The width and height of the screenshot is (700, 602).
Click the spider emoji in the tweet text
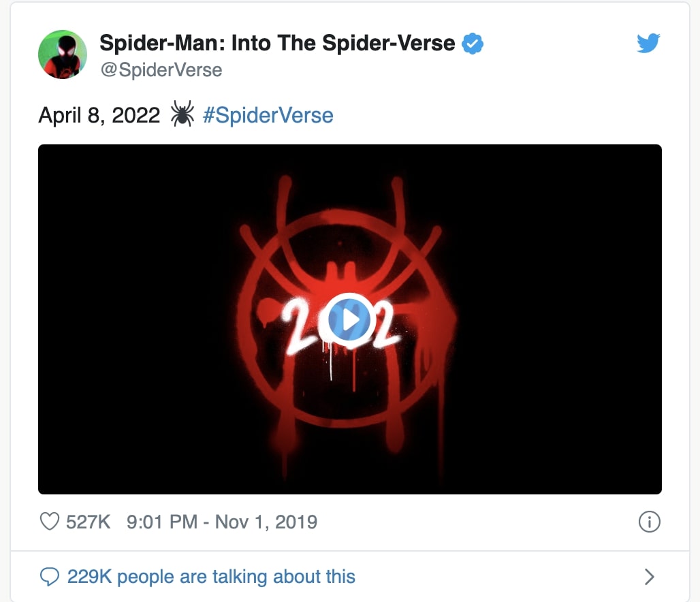coord(182,114)
